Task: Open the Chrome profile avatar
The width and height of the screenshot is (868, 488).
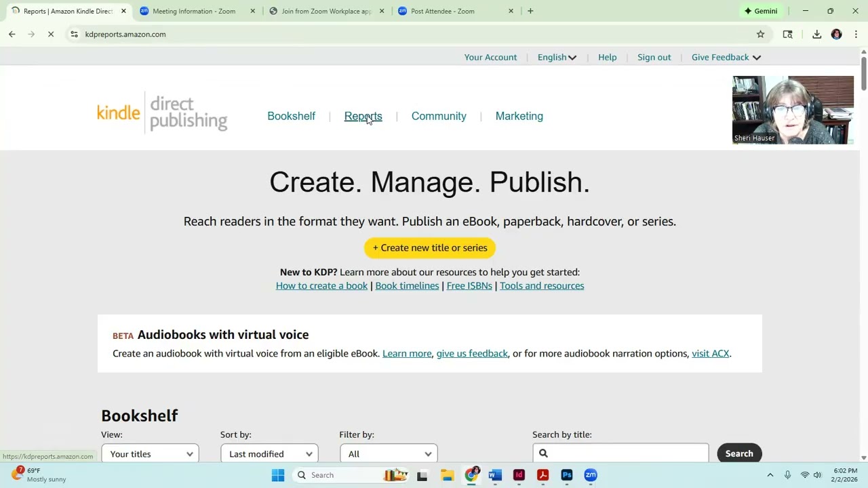Action: coord(836,34)
